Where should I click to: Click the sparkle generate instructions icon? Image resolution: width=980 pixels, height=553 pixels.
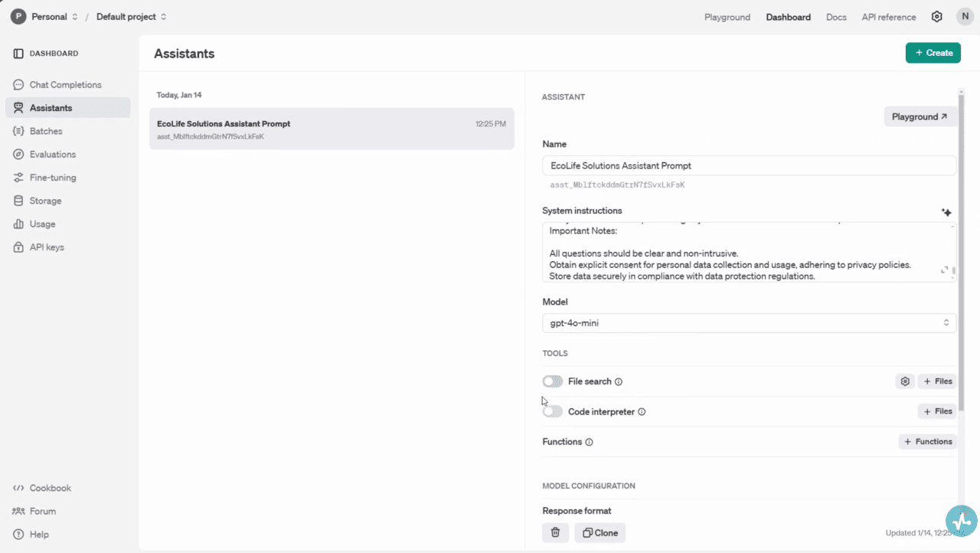[946, 212]
